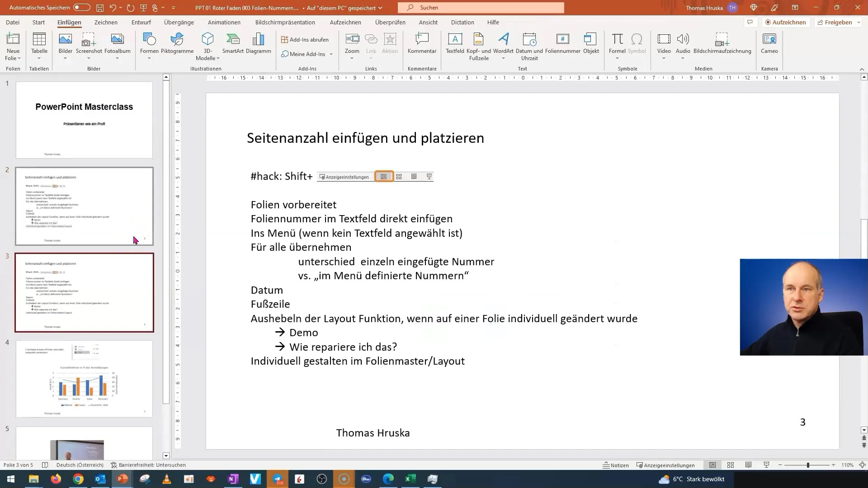Screen dimensions: 868x488
Task: Switch to the Start tab
Action: click(38, 22)
